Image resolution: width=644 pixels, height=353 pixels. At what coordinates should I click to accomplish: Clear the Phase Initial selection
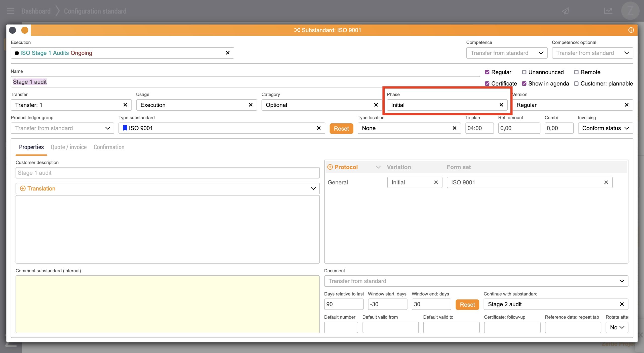pyautogui.click(x=501, y=105)
